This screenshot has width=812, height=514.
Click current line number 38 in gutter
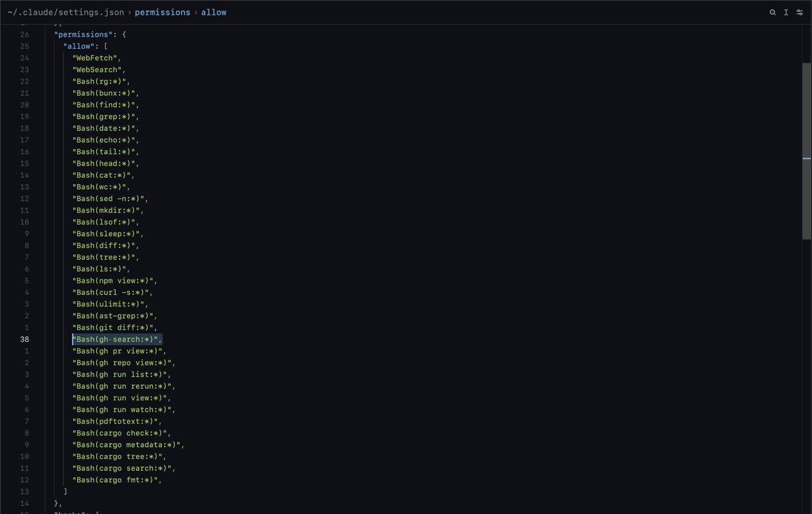click(x=24, y=340)
